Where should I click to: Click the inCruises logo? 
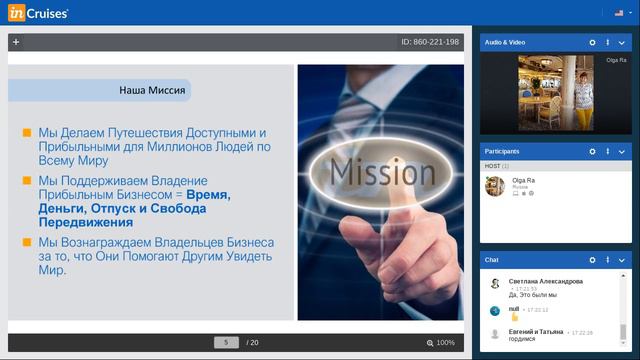coord(38,13)
